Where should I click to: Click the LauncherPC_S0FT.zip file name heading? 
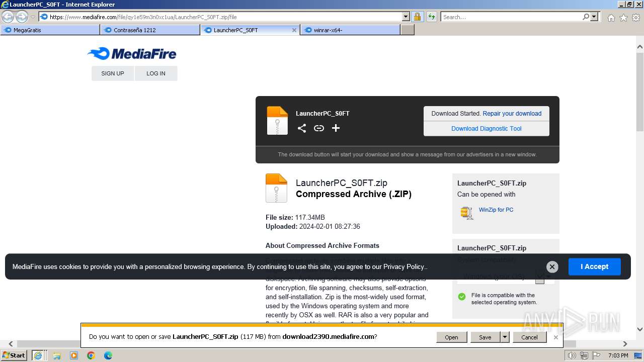[342, 183]
